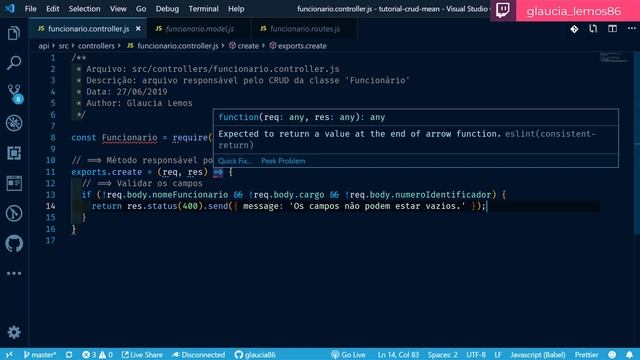The height and width of the screenshot is (360, 640).
Task: Synchronize changes in status bar
Action: 69,355
